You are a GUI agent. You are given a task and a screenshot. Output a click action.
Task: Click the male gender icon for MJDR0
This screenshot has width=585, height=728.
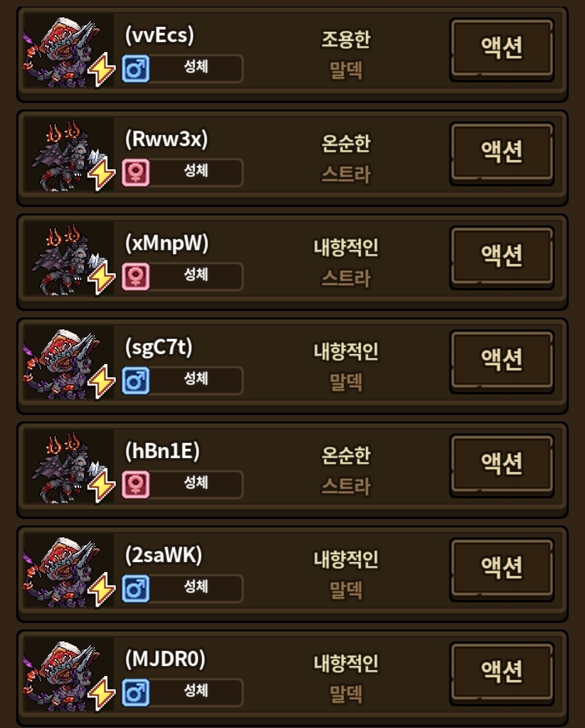click(135, 693)
